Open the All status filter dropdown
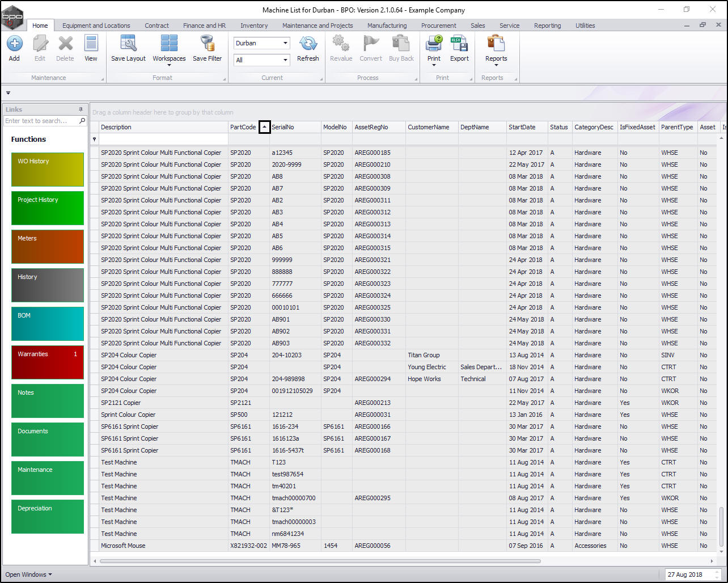728x583 pixels. 285,60
